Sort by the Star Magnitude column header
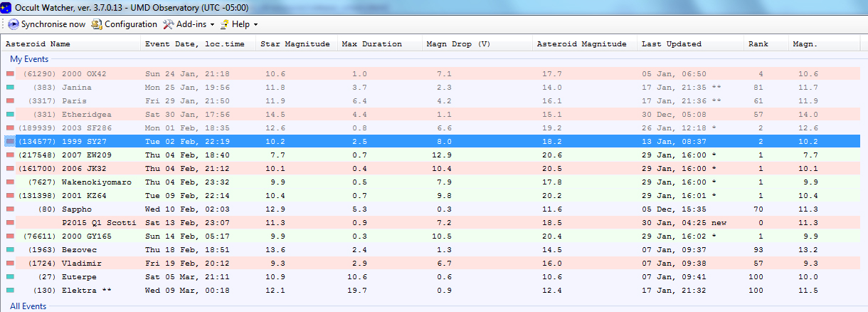This screenshot has width=868, height=312. click(295, 44)
